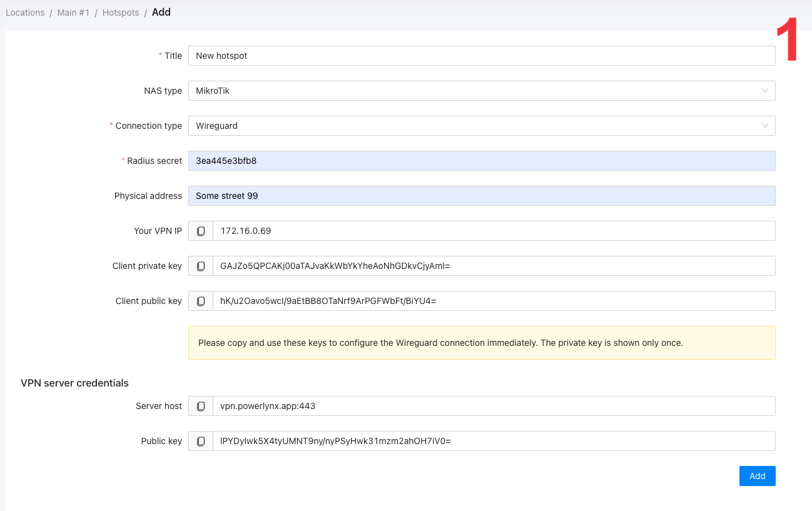812x511 pixels.
Task: Click the Your VPN IP text field
Action: (x=494, y=231)
